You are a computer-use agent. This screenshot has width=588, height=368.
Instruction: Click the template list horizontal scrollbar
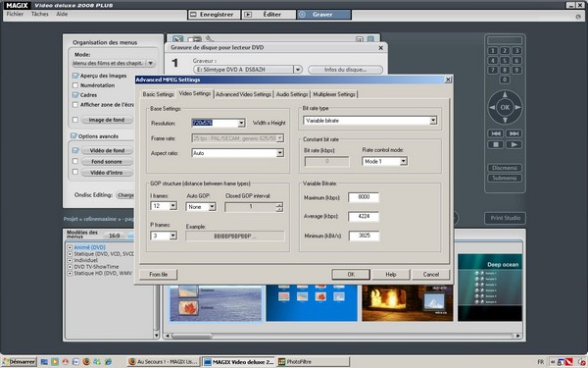pos(342,336)
